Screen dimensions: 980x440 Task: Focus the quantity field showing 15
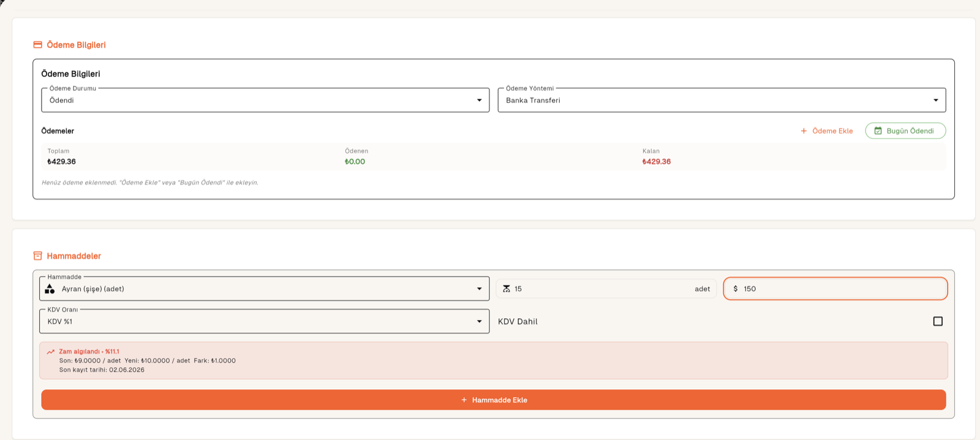[606, 289]
